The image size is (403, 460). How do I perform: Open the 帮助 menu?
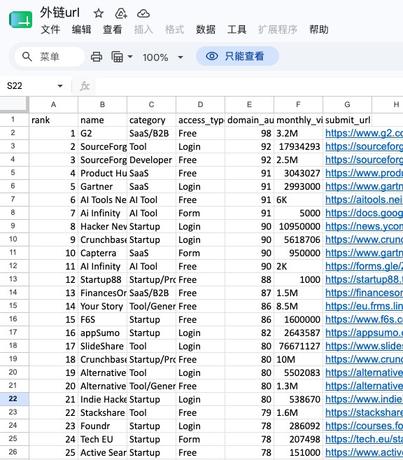click(x=319, y=30)
